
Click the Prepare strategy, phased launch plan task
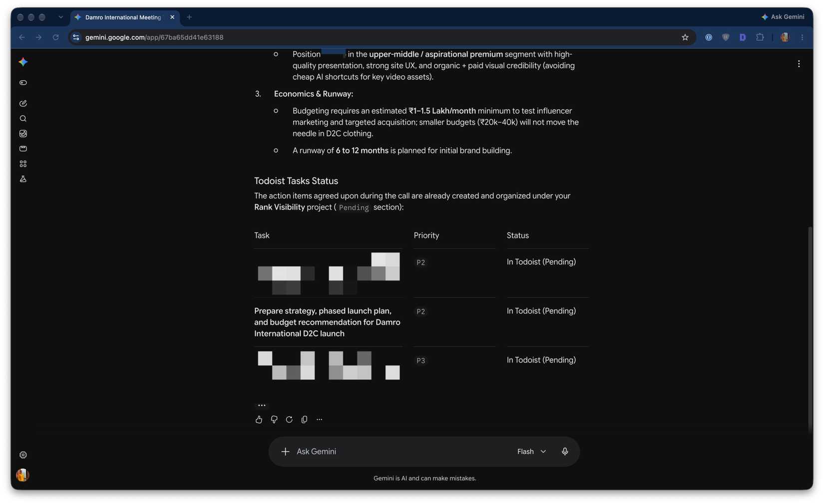[x=328, y=322]
